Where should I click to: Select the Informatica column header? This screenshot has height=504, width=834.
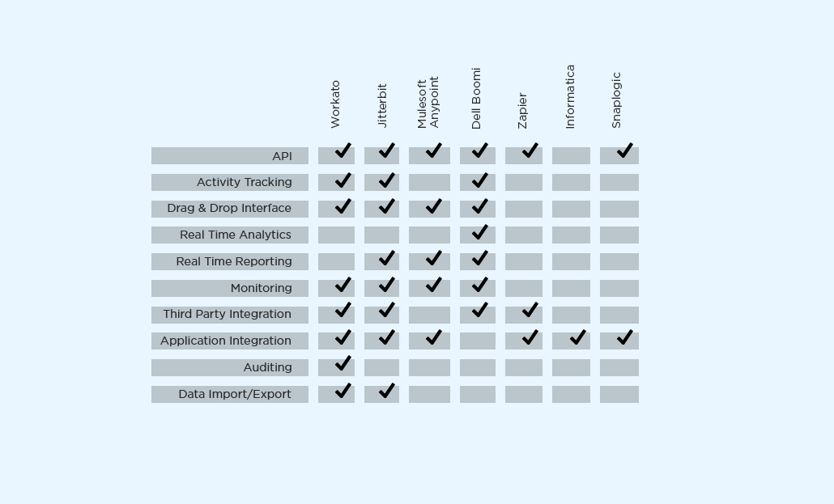click(570, 97)
